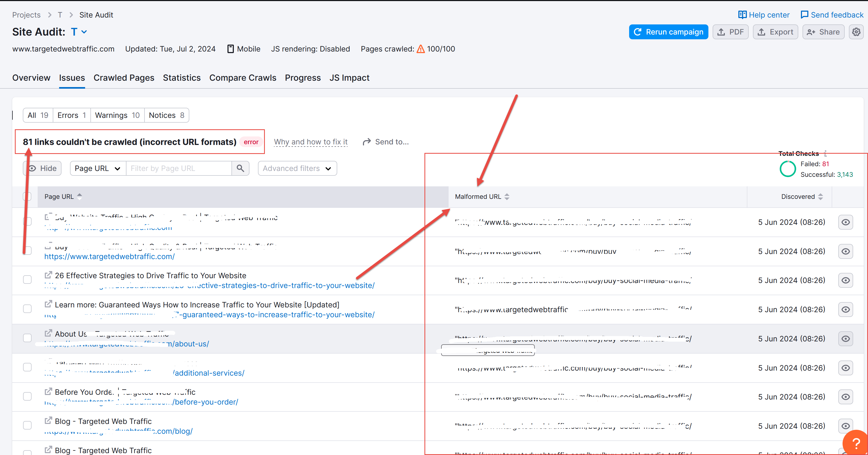Viewport: 868px width, 455px height.
Task: Click eye icon on the first table row
Action: [x=845, y=222]
